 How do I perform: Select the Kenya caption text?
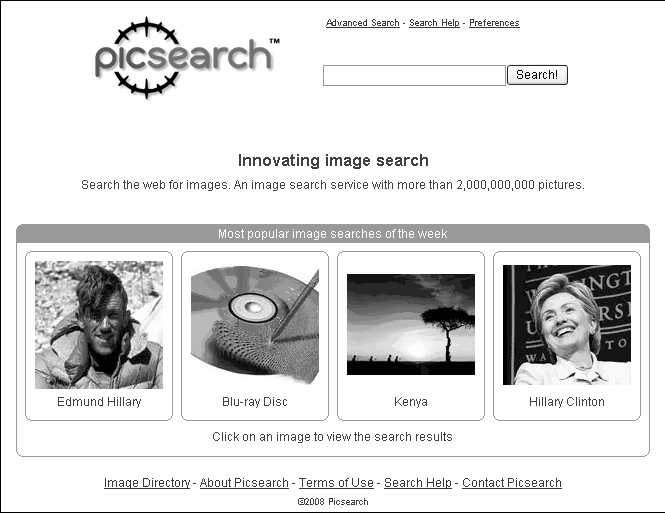(411, 401)
